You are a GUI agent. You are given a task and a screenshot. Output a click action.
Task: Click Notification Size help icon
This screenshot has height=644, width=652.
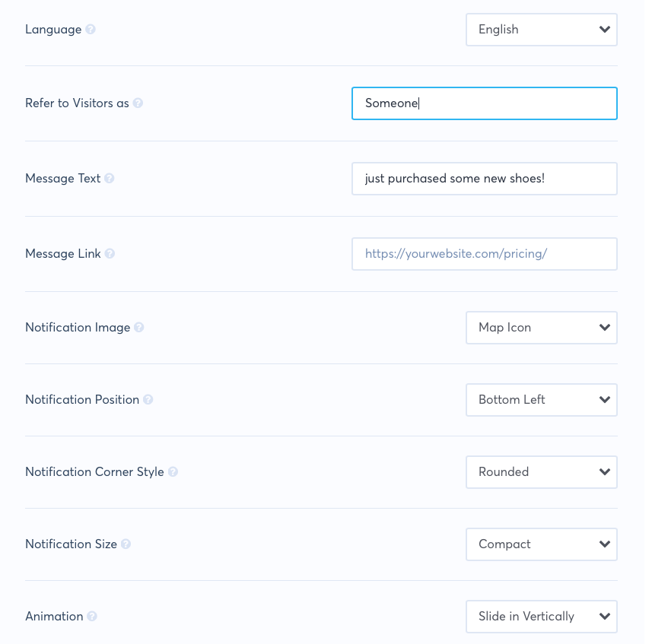coord(126,544)
